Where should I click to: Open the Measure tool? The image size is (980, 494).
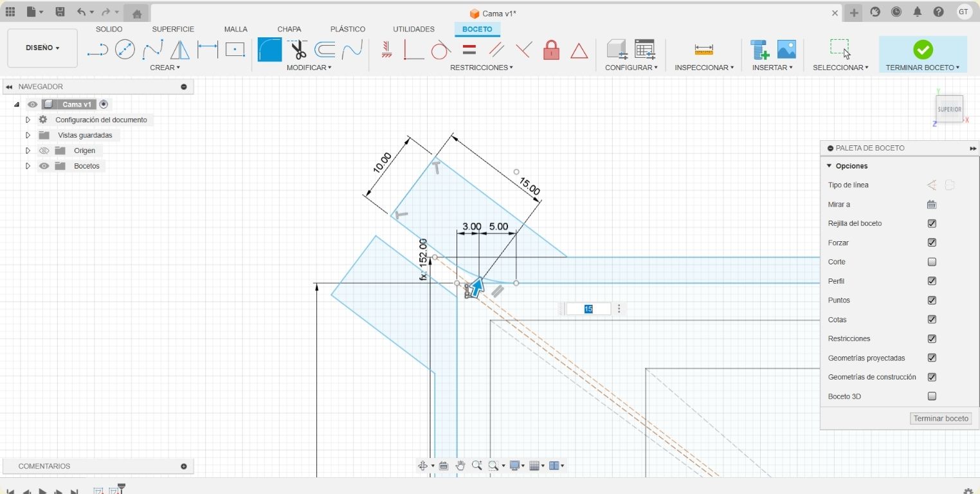coord(704,50)
